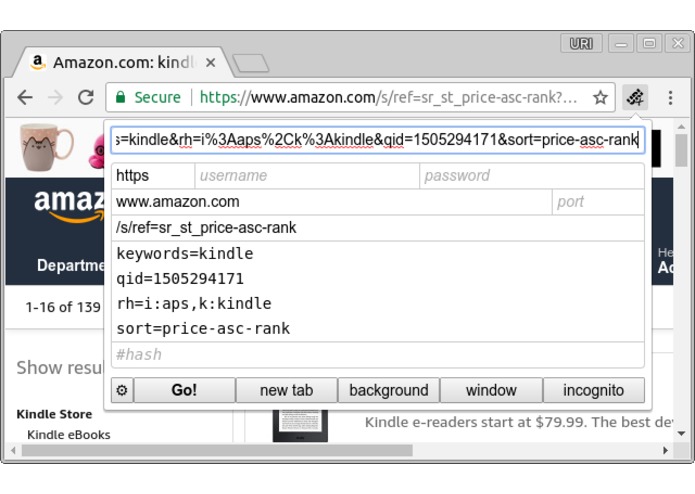Open extension settings gear
Image resolution: width=695 pixels, height=494 pixels.
point(122,390)
